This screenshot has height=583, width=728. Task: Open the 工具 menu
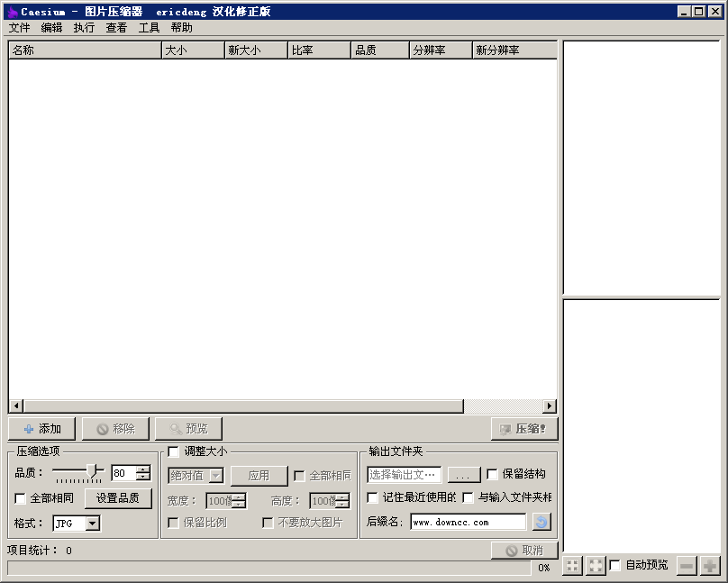click(x=149, y=28)
